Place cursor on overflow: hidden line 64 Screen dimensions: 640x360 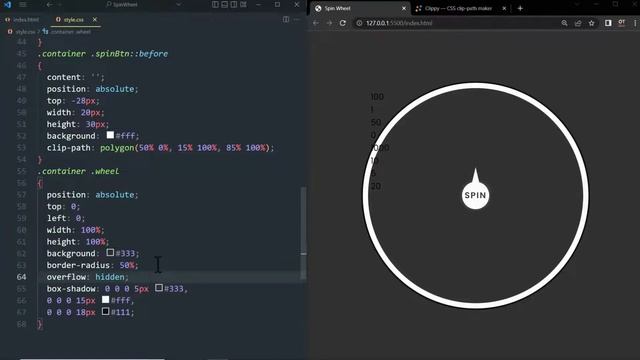(x=87, y=277)
